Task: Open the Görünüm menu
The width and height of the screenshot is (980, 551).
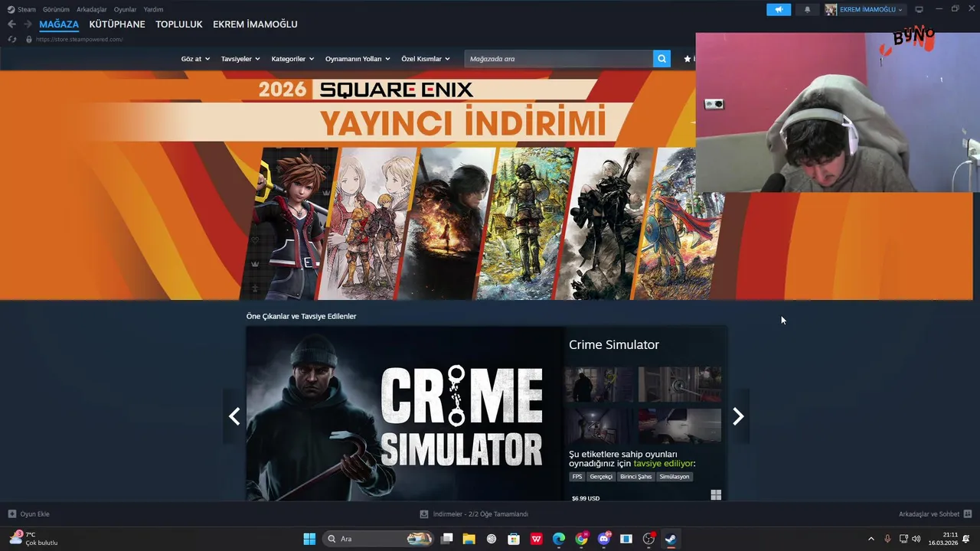Action: (56, 9)
